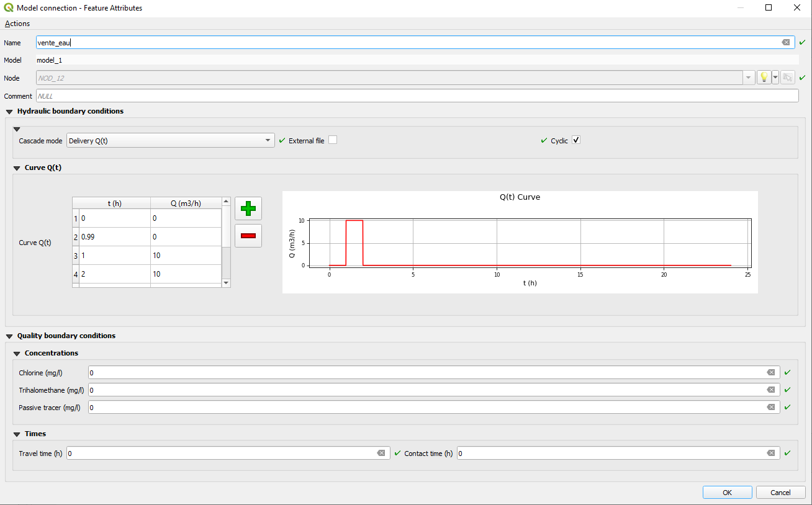Click the curve table's vertical scrollbar handle
812x505 pixels.
point(226,226)
